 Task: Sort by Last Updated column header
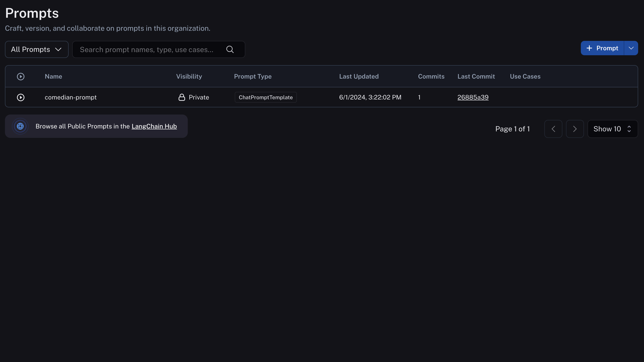click(x=358, y=76)
